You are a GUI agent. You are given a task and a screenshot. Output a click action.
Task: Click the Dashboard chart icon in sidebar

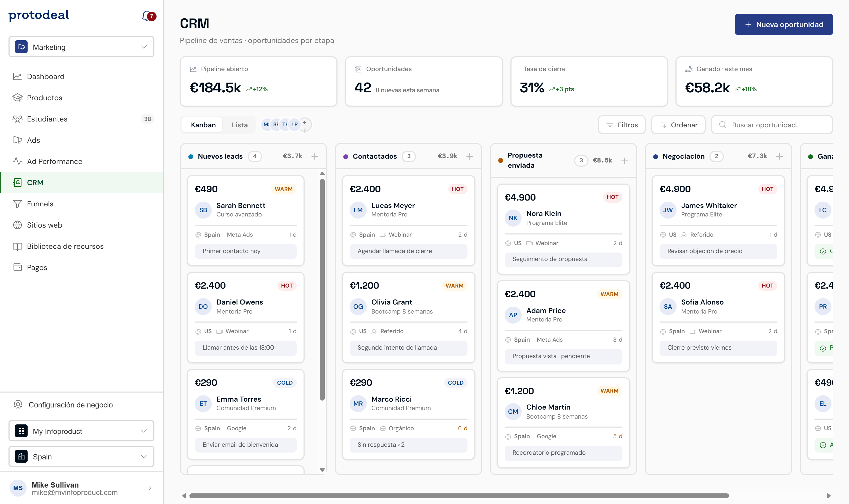tap(17, 76)
